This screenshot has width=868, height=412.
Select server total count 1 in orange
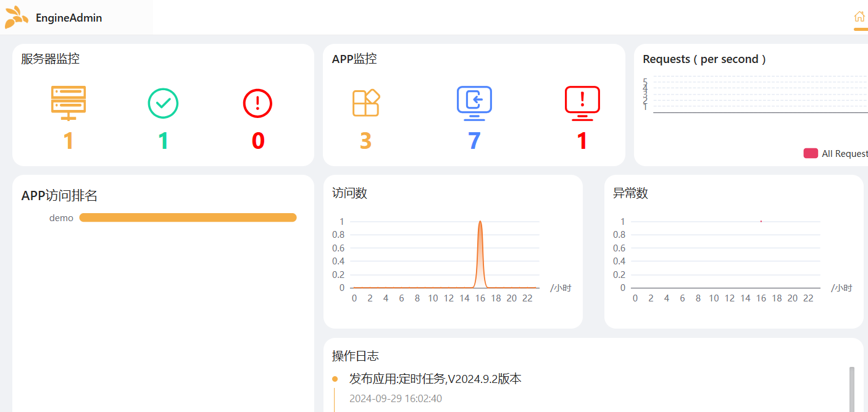pyautogui.click(x=69, y=141)
